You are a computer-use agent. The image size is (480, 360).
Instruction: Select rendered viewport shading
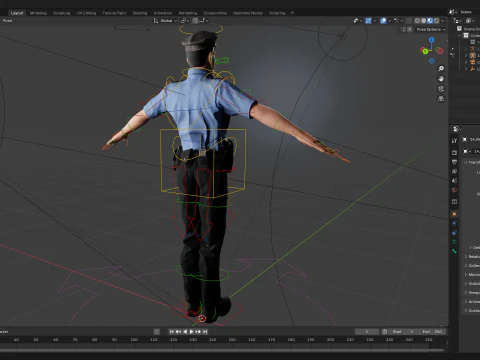tap(436, 21)
